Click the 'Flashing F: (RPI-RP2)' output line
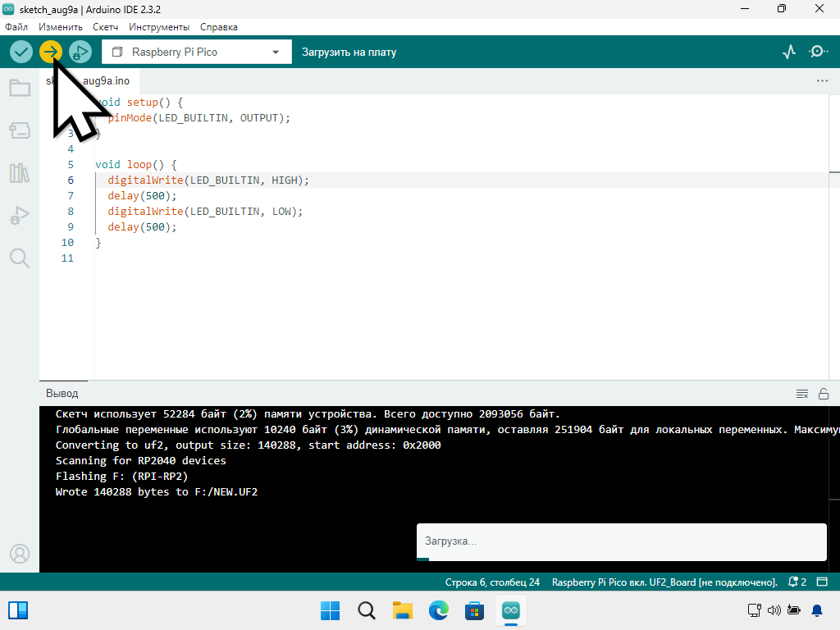Image resolution: width=840 pixels, height=630 pixels. [x=121, y=477]
